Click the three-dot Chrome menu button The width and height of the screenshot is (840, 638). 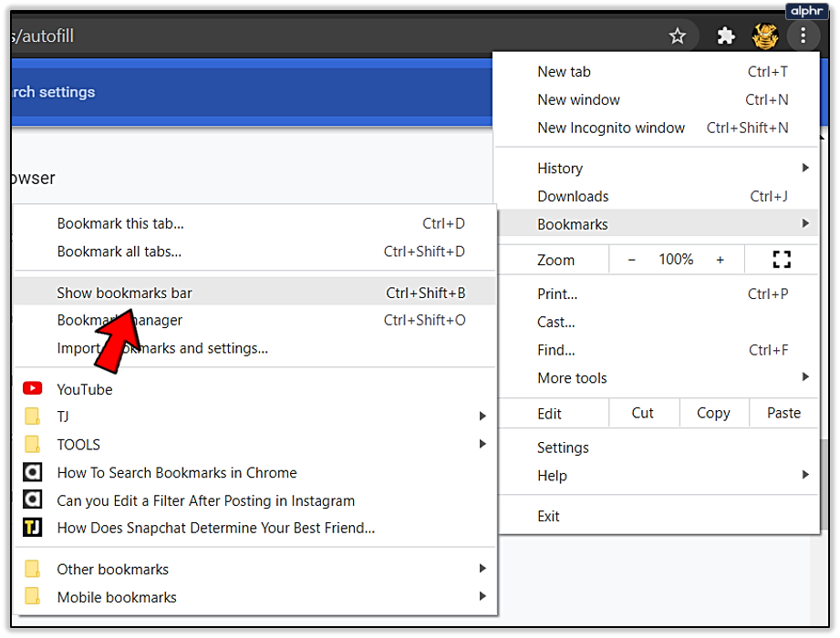pyautogui.click(x=803, y=36)
